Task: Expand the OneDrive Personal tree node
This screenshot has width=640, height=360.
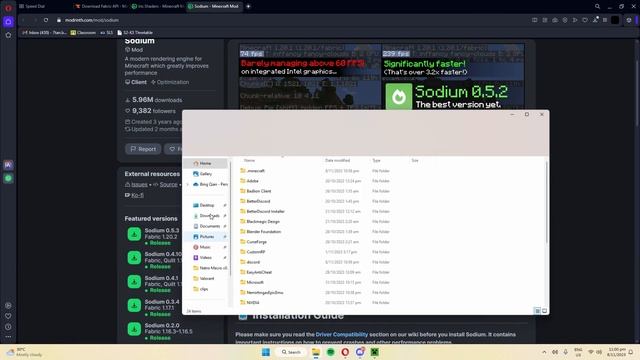Action: [187, 184]
